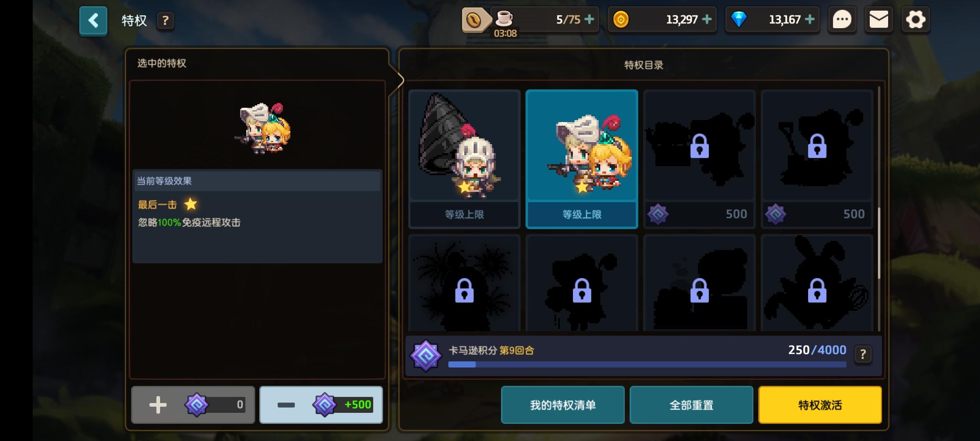Viewport: 980px width, 441px height.
Task: Select the knight with shield privilege card
Action: pyautogui.click(x=464, y=159)
